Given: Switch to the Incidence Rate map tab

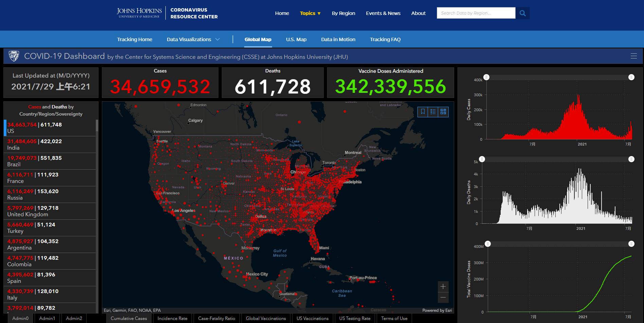Looking at the screenshot, I should click(x=173, y=318).
